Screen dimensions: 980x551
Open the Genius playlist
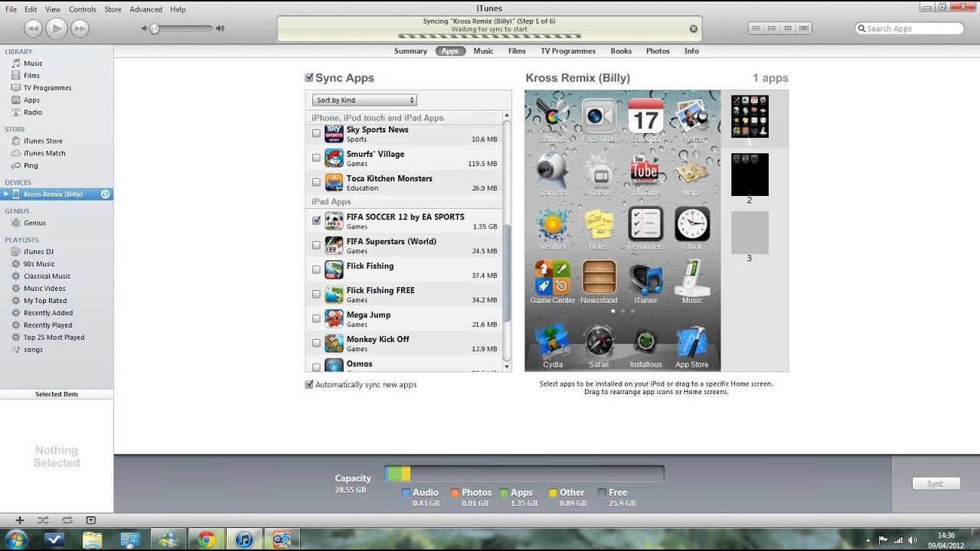coord(34,223)
